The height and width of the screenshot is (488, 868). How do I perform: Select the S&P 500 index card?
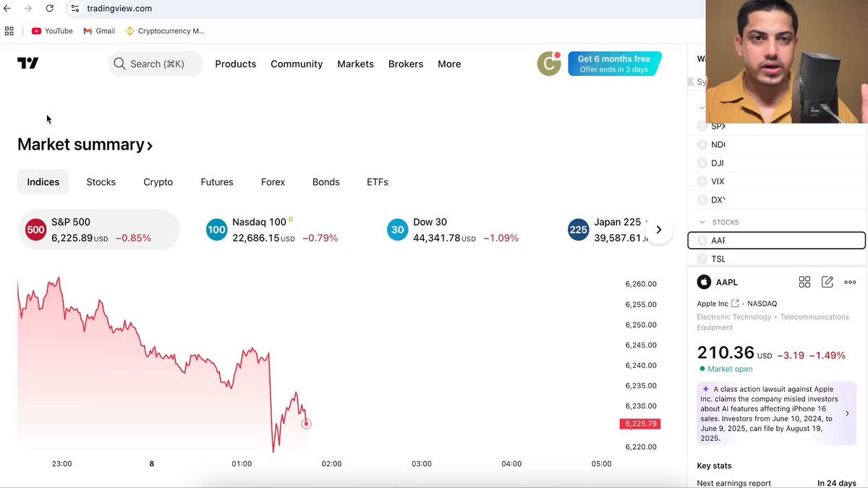click(98, 230)
